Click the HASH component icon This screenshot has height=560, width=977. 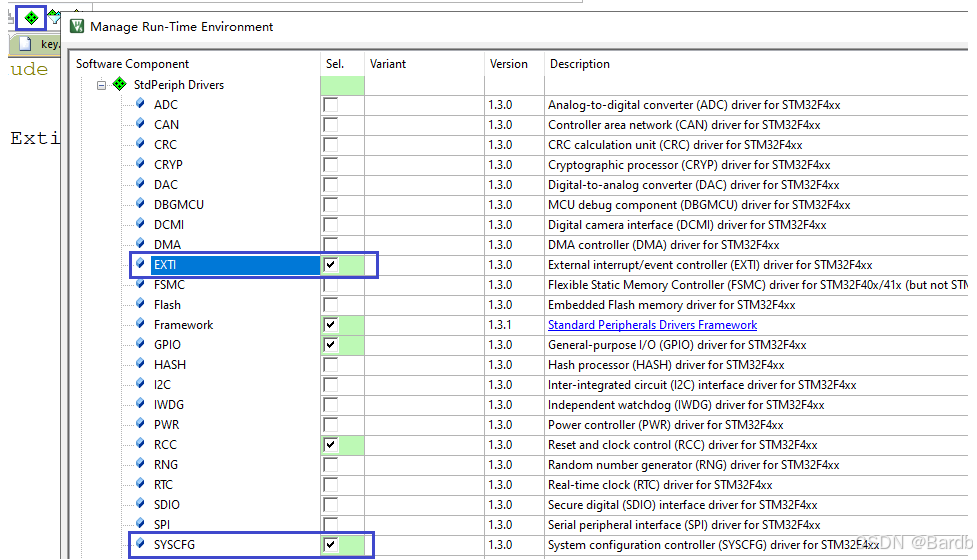pos(140,363)
